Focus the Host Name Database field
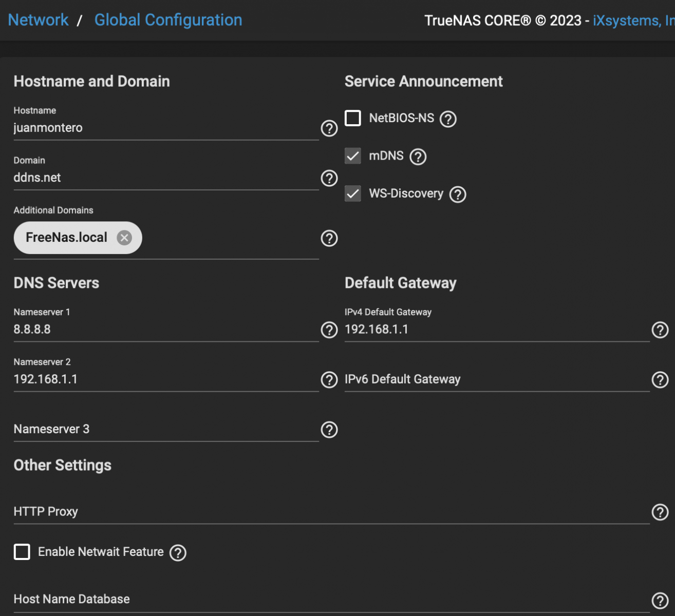The height and width of the screenshot is (616, 675). [331, 600]
